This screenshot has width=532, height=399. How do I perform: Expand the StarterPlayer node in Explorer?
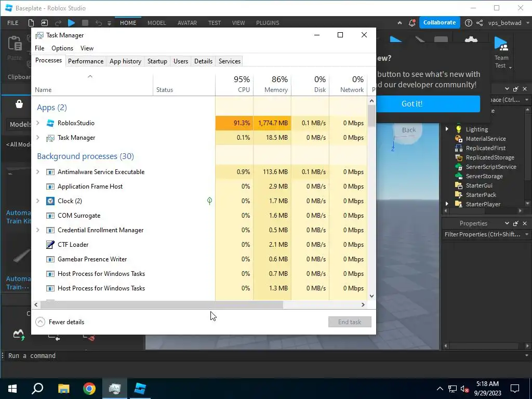pos(447,204)
